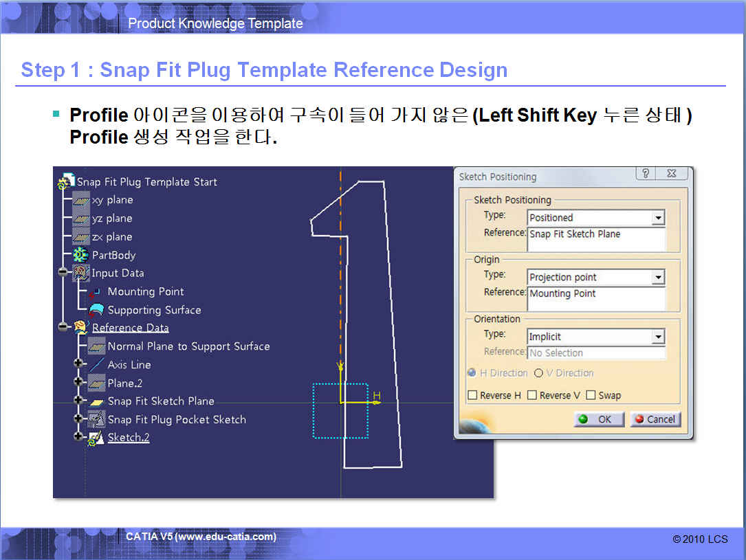This screenshot has width=746, height=560.
Task: Open the Orientation Type dropdown
Action: click(x=658, y=337)
